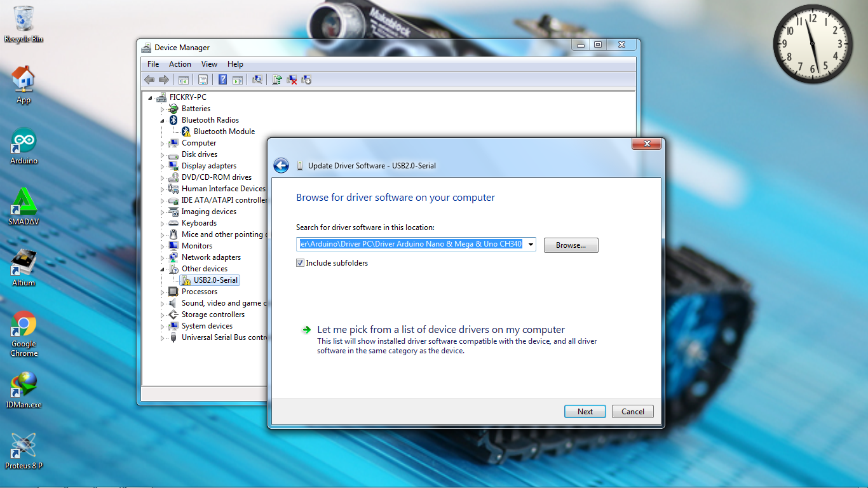Click the back navigation arrow in the wizard

281,165
